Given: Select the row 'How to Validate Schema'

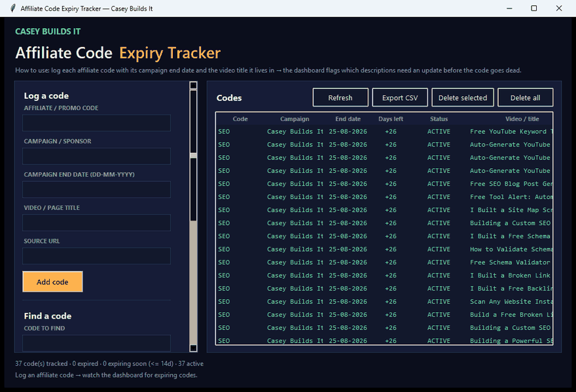Looking at the screenshot, I should [384, 249].
